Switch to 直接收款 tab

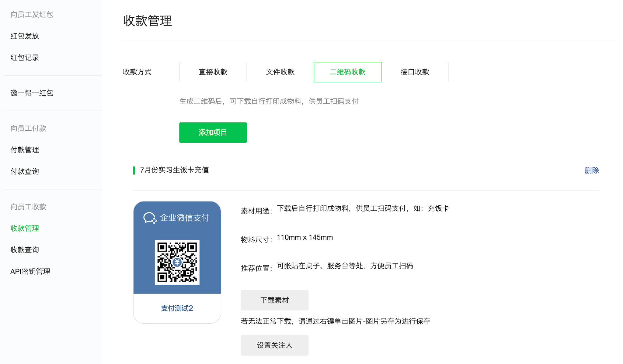(213, 72)
